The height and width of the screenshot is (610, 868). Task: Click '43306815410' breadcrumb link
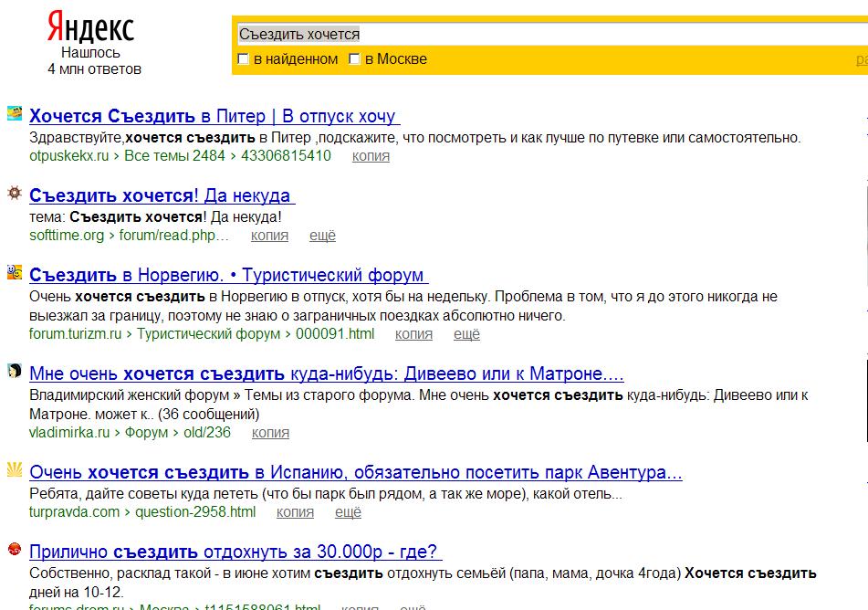(x=286, y=155)
